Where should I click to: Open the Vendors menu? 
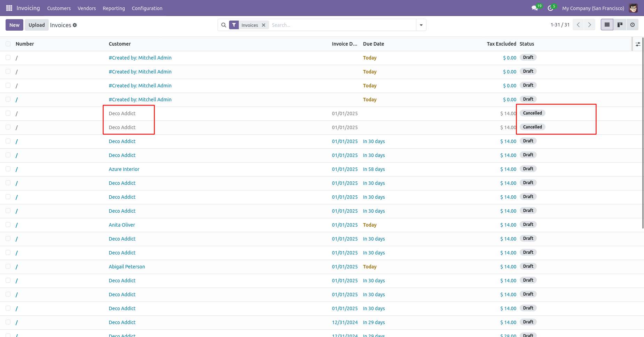[x=87, y=8]
